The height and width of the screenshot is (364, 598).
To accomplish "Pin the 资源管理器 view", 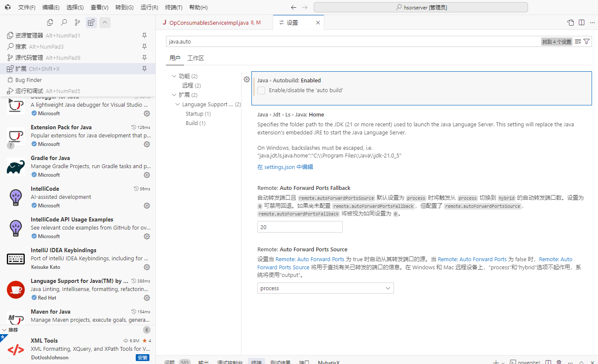I will coord(144,35).
